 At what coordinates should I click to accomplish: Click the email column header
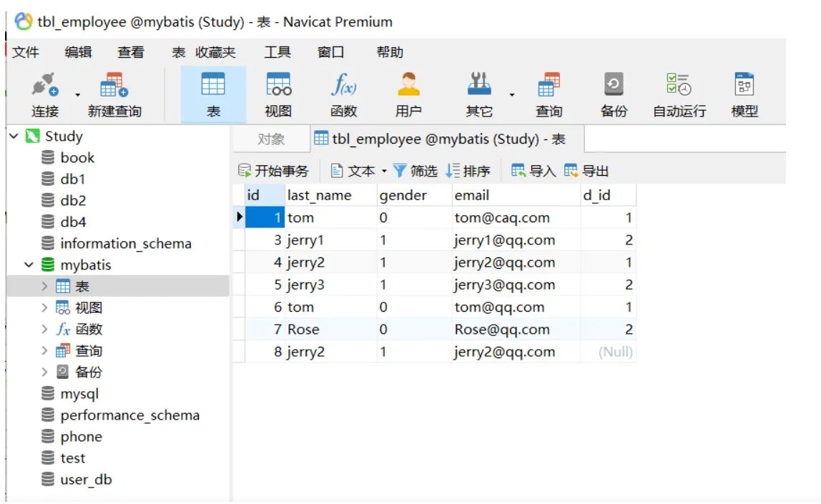pos(516,195)
